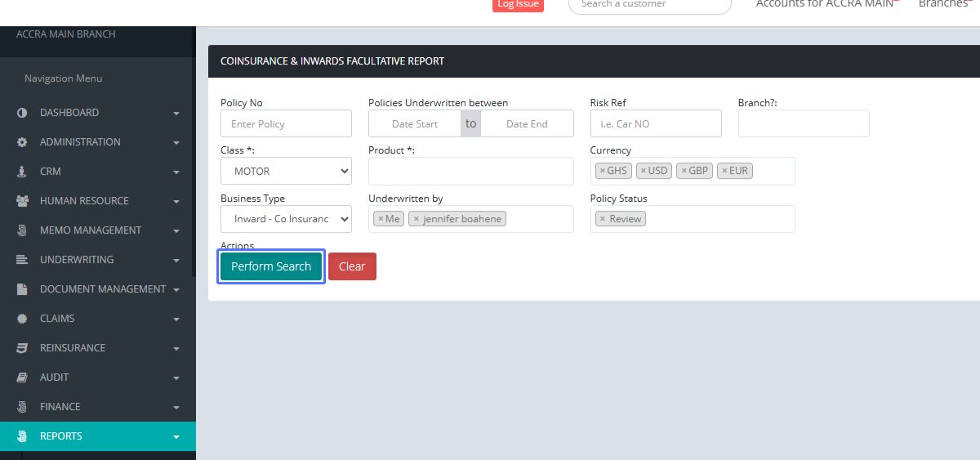The height and width of the screenshot is (460, 980).
Task: Open the Memo Management menu
Action: (x=91, y=230)
